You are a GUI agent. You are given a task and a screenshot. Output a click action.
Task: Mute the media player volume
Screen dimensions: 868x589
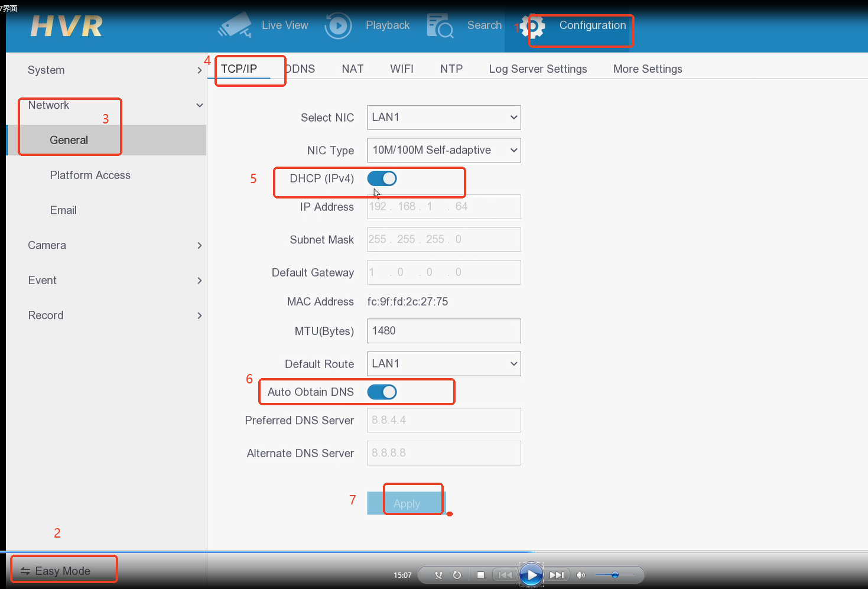580,575
